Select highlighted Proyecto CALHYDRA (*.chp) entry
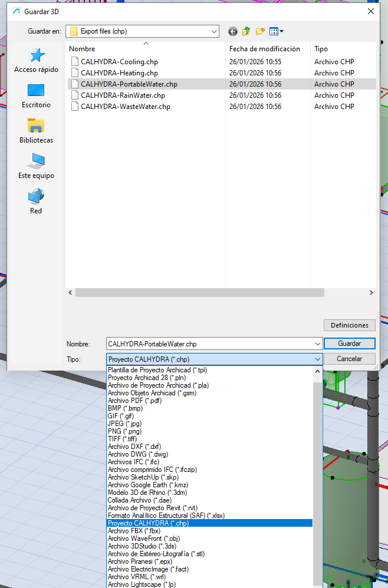This screenshot has width=388, height=588. pyautogui.click(x=209, y=523)
